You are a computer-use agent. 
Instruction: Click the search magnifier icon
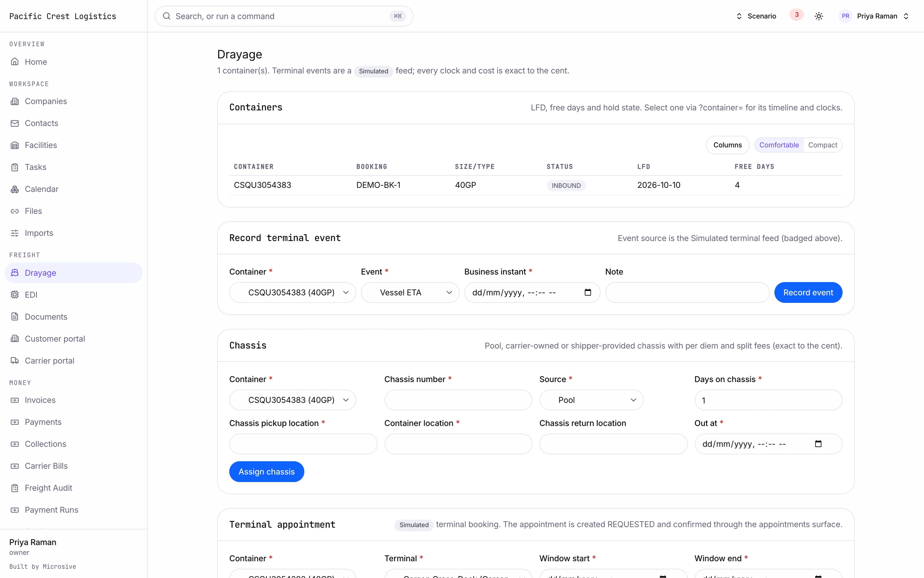[167, 16]
